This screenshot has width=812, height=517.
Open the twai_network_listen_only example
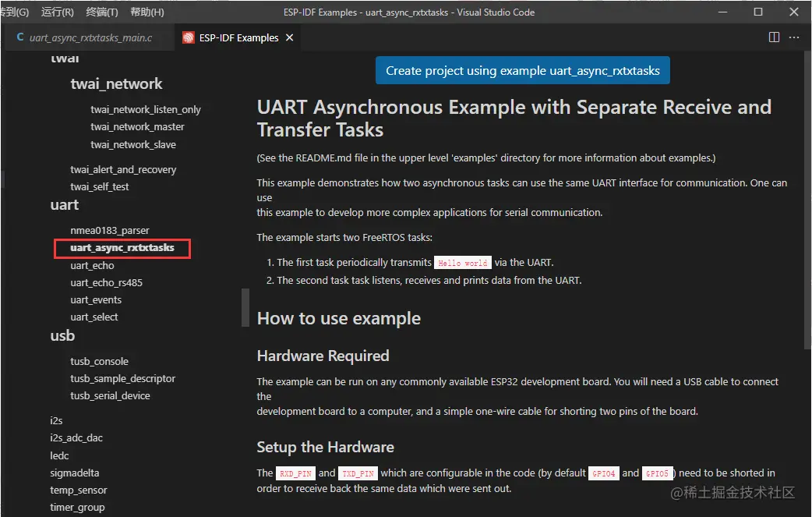tap(146, 109)
